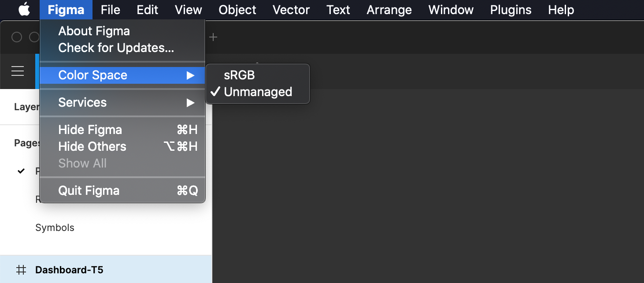This screenshot has height=283, width=644.
Task: Choose the checked Unmanaged color space
Action: pyautogui.click(x=258, y=92)
